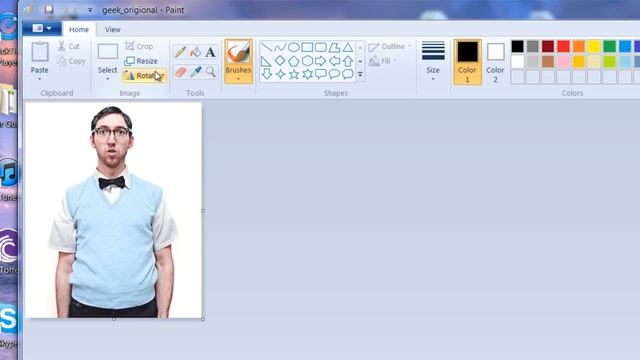This screenshot has width=640, height=360.
Task: Choose the Diamond shape
Action: 280,61
